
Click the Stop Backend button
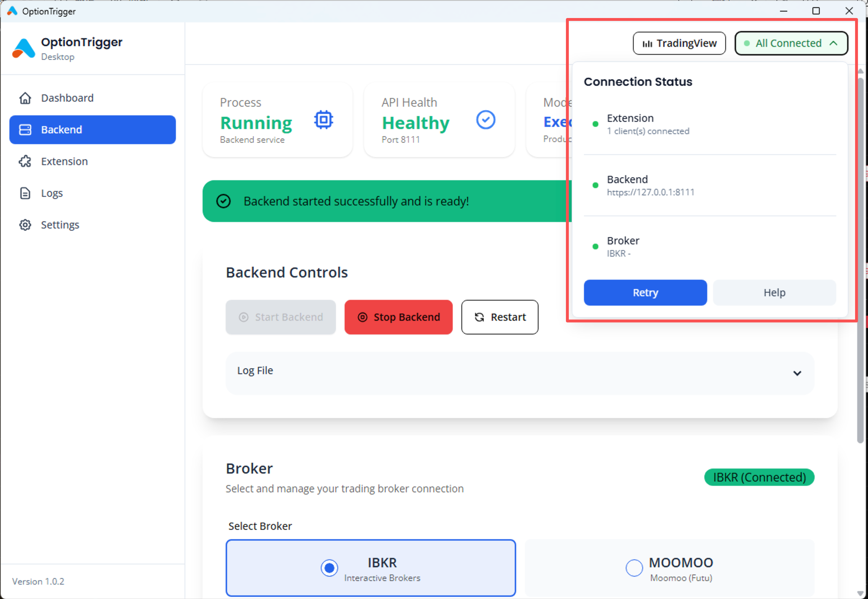tap(398, 317)
